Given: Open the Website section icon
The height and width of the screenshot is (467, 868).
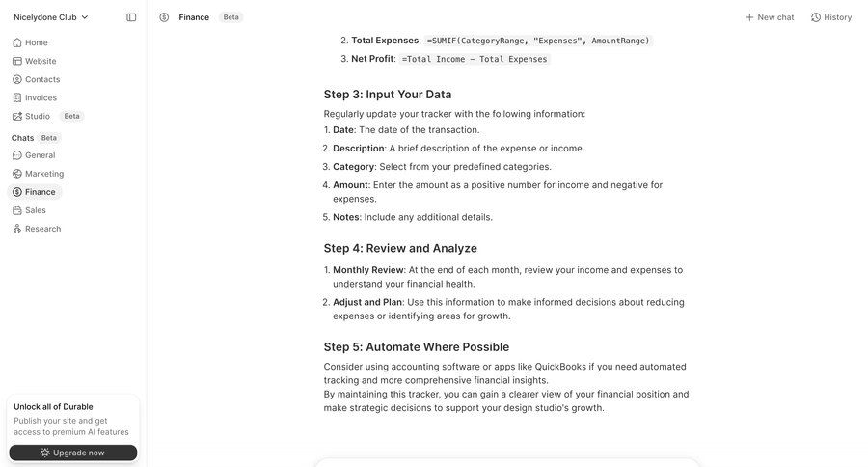Looking at the screenshot, I should click(x=17, y=61).
